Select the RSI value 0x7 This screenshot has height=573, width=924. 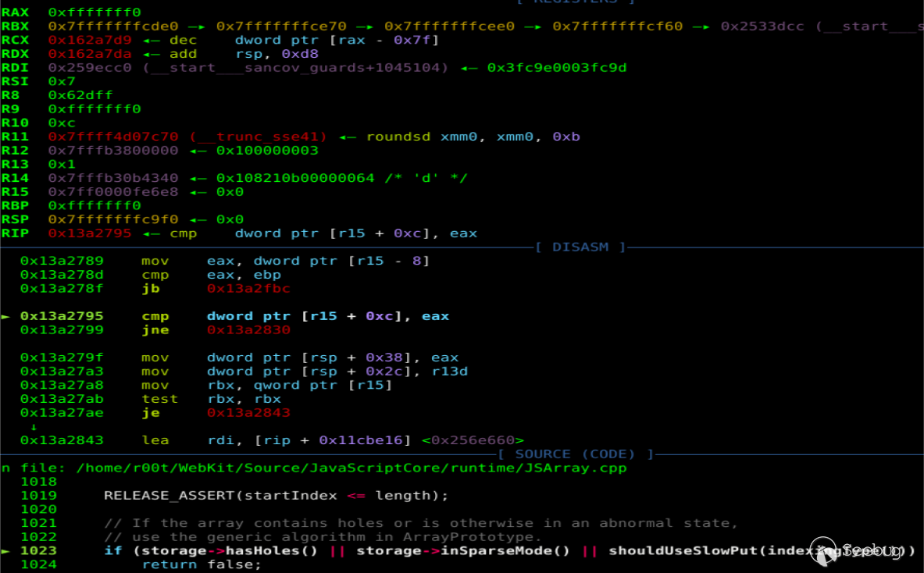[x=62, y=81]
